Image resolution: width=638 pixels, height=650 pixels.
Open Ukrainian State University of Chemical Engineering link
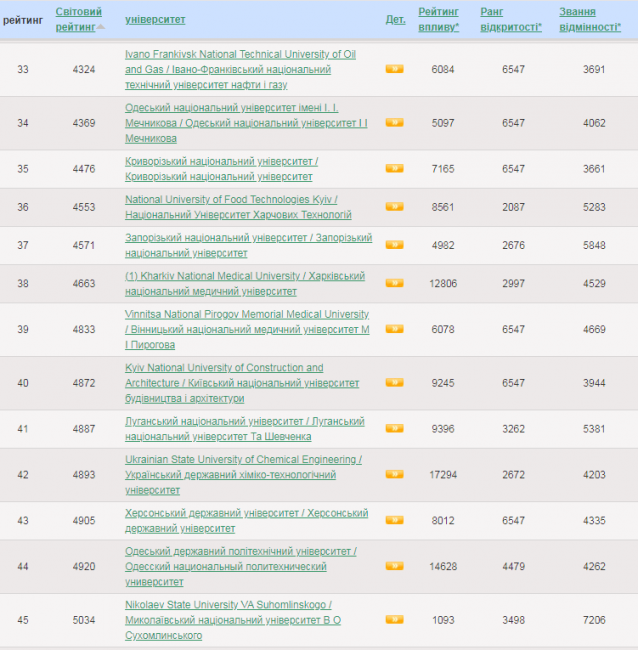(x=243, y=475)
